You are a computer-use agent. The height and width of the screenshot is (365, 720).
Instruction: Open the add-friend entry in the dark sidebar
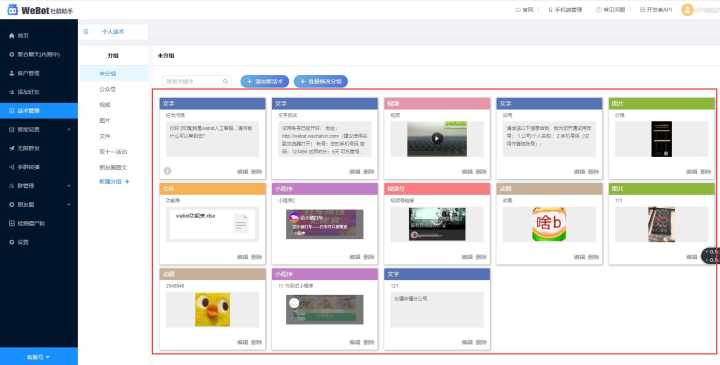click(x=24, y=92)
